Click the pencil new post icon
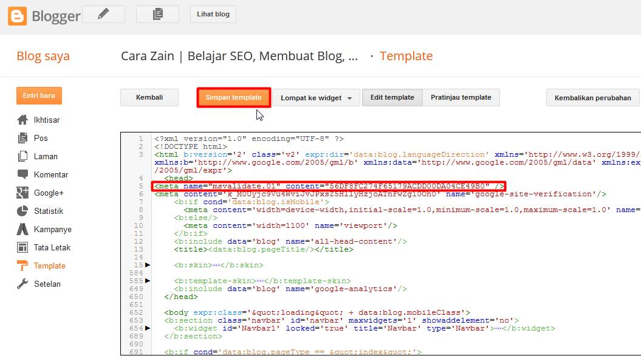This screenshot has height=364, width=641. (103, 15)
